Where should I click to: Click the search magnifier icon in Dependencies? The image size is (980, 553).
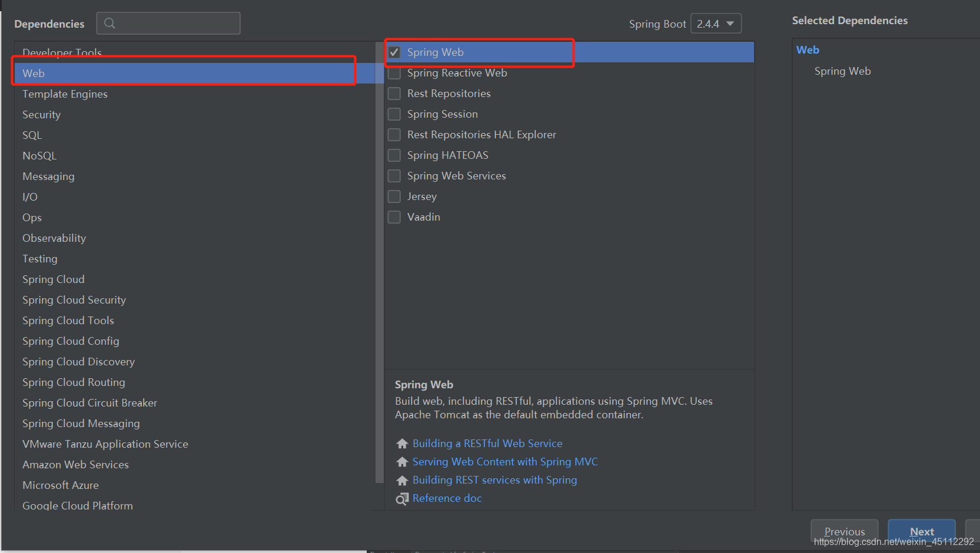click(109, 24)
